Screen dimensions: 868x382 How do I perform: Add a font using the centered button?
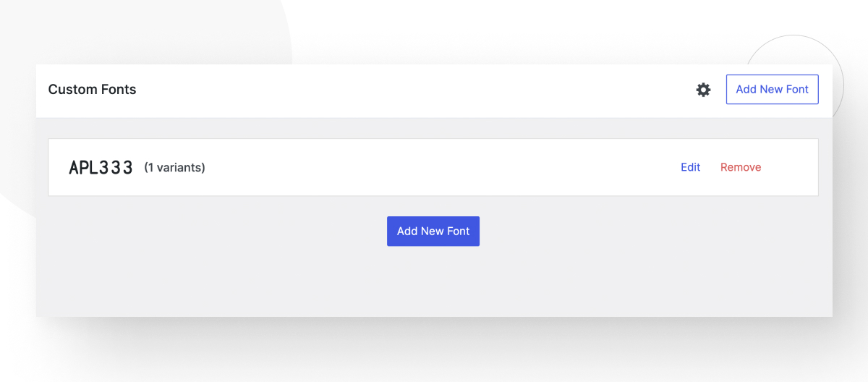(433, 232)
